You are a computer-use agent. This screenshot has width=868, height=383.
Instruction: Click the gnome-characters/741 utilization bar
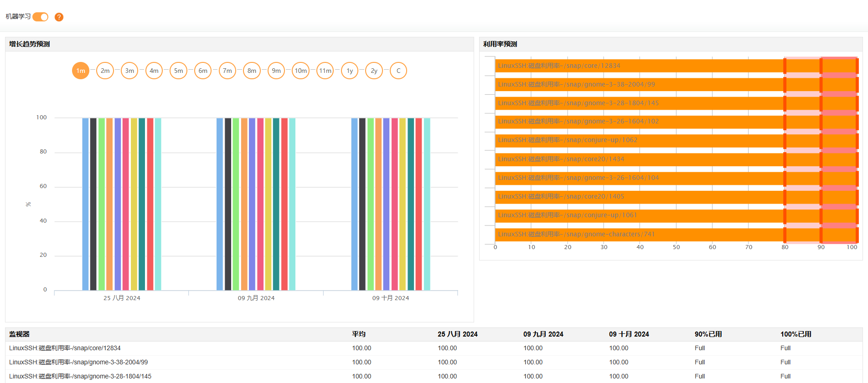click(x=677, y=235)
